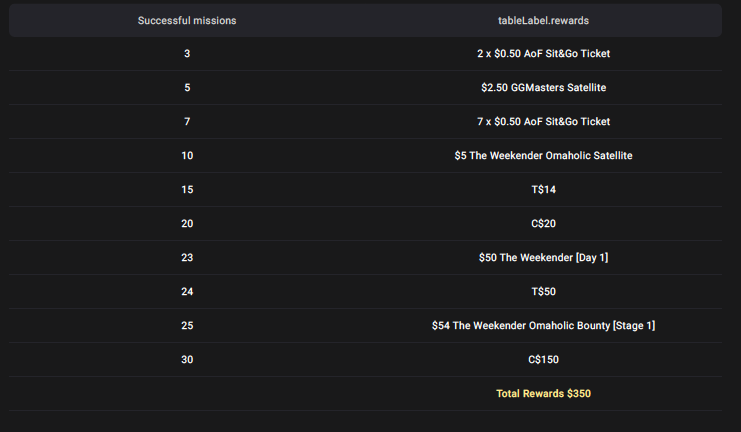Select '$54 The Weekender Omaholic Bounty [Stage 1]'
This screenshot has height=432, width=741.
tap(543, 326)
